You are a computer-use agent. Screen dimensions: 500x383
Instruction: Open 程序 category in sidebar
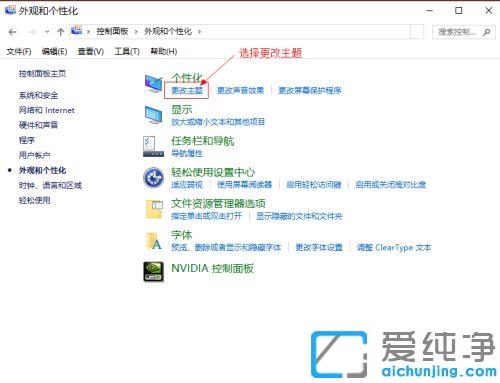pos(27,140)
